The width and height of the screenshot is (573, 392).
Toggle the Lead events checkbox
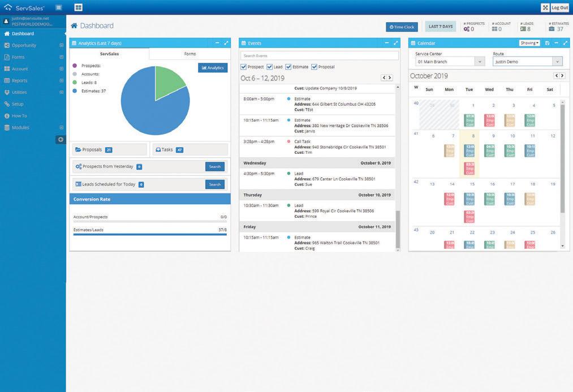coord(270,67)
